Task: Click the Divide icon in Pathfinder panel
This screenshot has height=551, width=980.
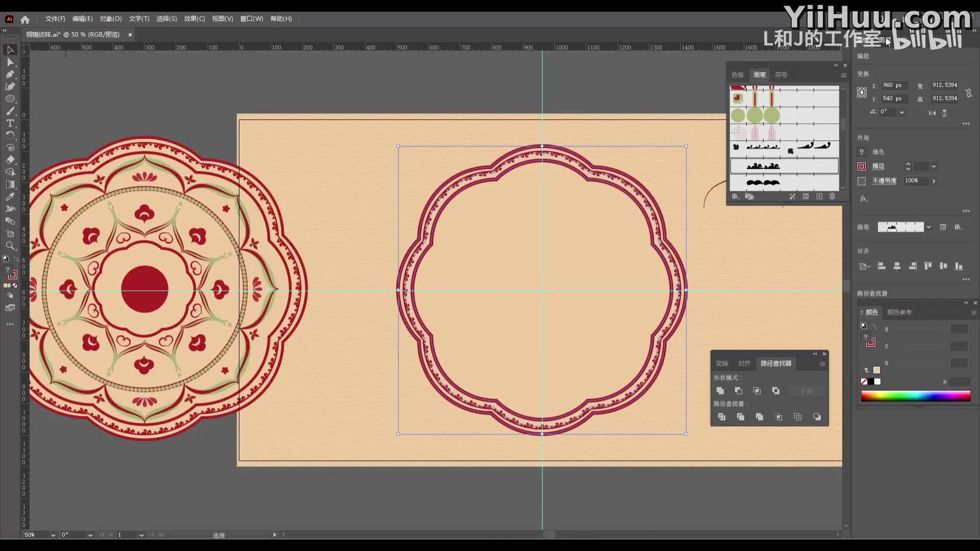Action: pyautogui.click(x=722, y=417)
